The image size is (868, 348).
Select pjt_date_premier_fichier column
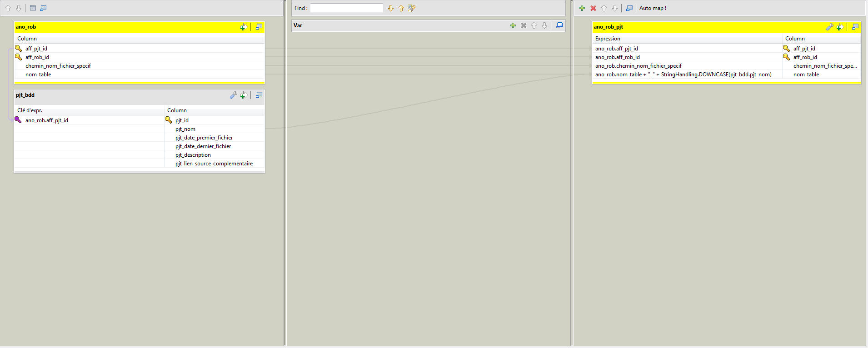pyautogui.click(x=215, y=138)
